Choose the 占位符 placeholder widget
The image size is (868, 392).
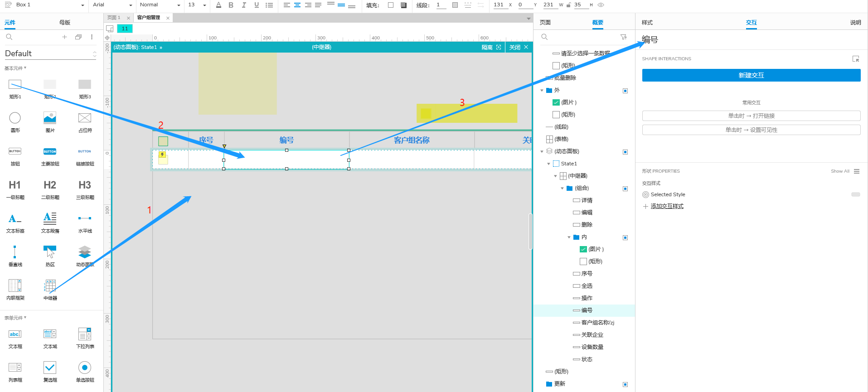pyautogui.click(x=85, y=122)
